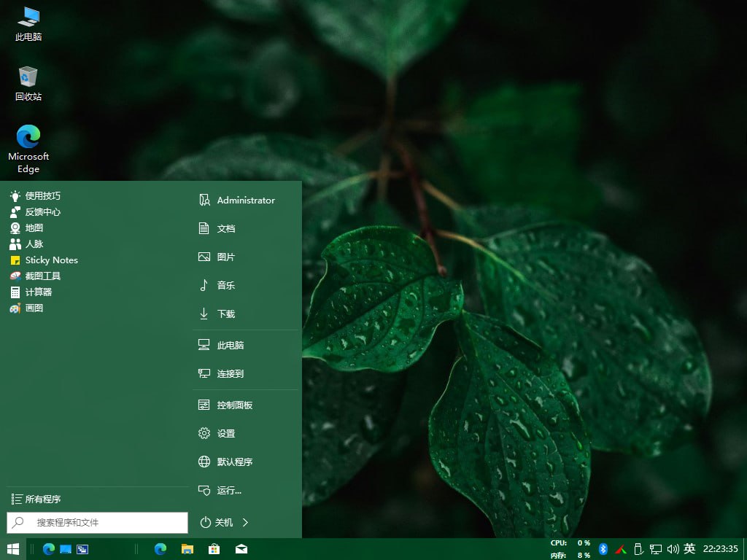Launch Edge from the quick launch area beside Start
The width and height of the screenshot is (747, 560).
tap(49, 549)
